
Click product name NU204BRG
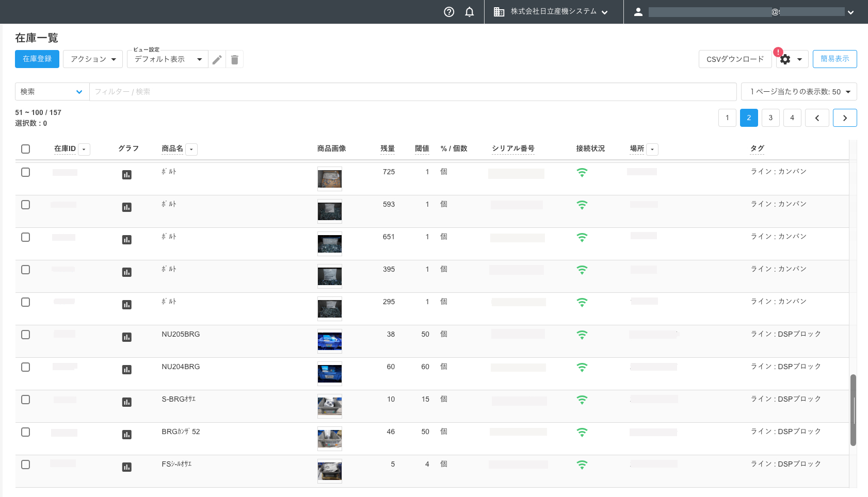coord(181,367)
